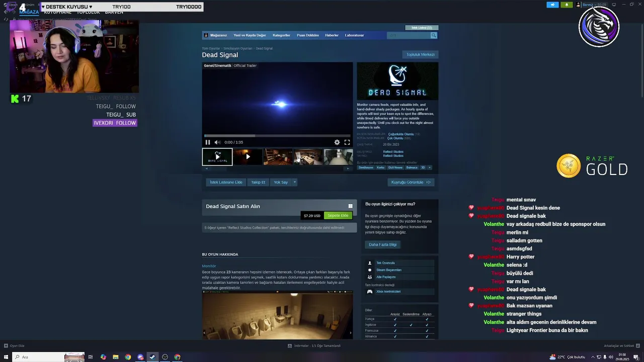This screenshot has width=644, height=362.
Task: Open Mağazanız store menu
Action: click(x=218, y=35)
